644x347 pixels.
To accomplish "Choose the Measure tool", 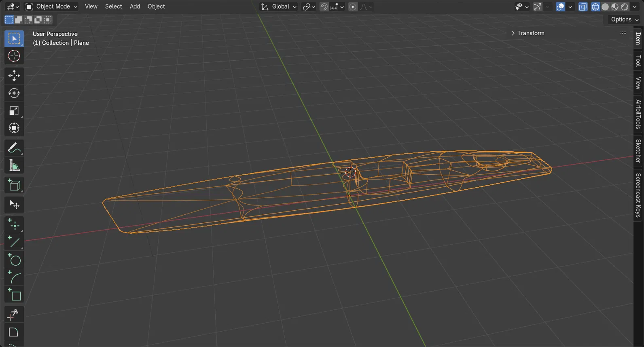I will [14, 165].
